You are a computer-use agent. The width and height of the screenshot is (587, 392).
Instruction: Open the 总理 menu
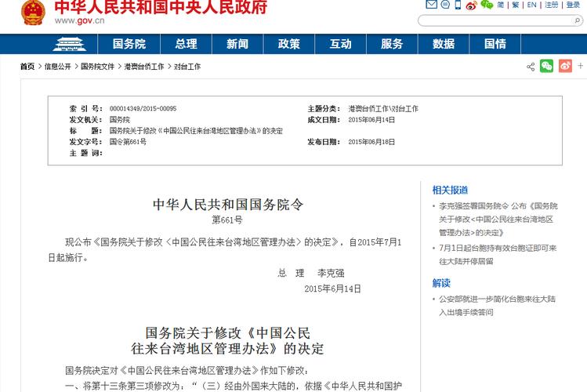(186, 44)
